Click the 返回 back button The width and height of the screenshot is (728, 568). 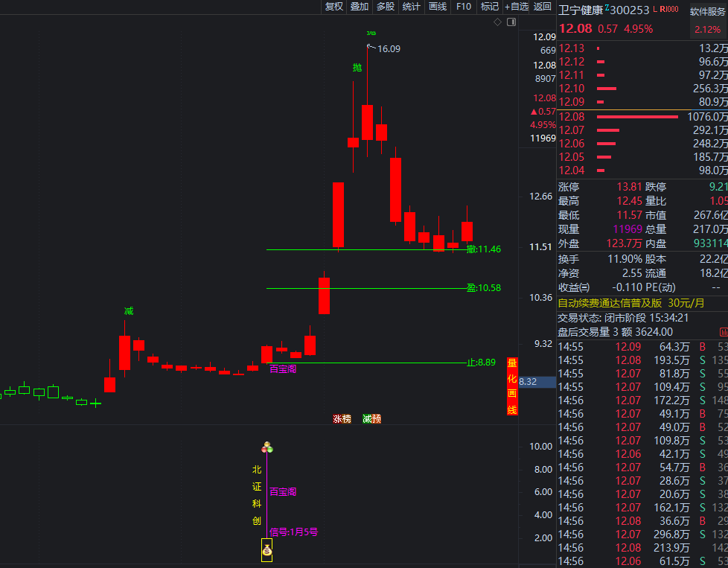coord(543,7)
